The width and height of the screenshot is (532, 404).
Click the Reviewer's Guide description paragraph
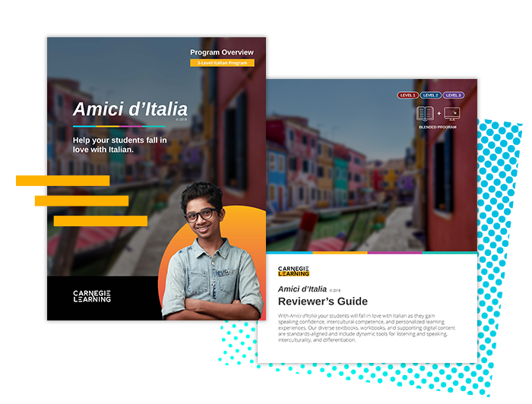(366, 328)
